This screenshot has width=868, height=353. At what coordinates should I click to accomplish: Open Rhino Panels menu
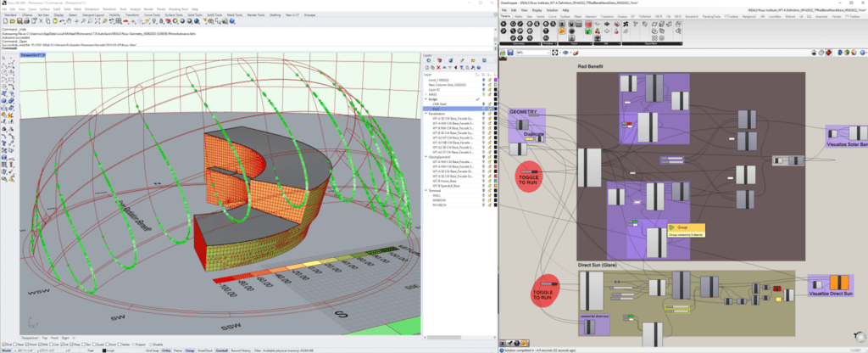[161, 9]
